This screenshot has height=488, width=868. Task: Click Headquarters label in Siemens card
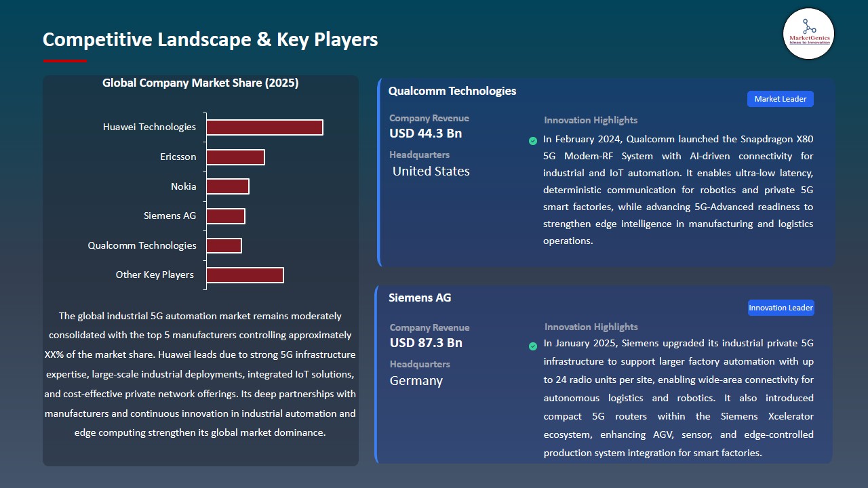[x=420, y=364]
